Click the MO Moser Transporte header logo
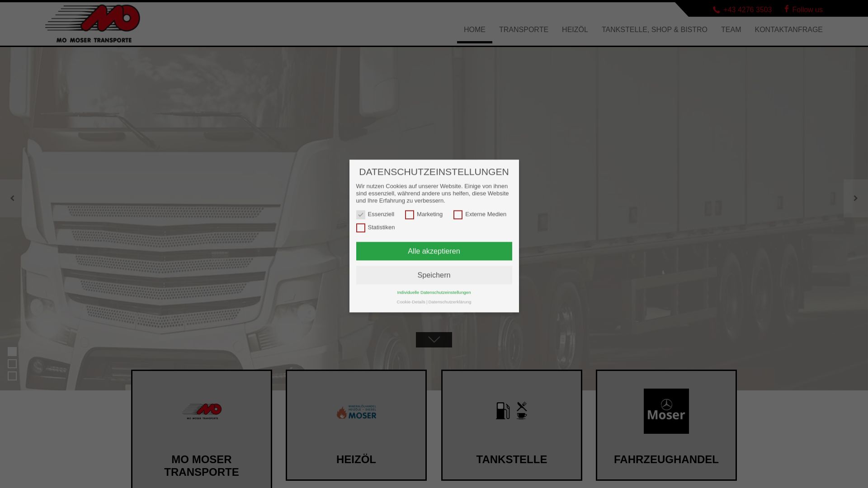Viewport: 868px width, 488px height. pyautogui.click(x=93, y=23)
